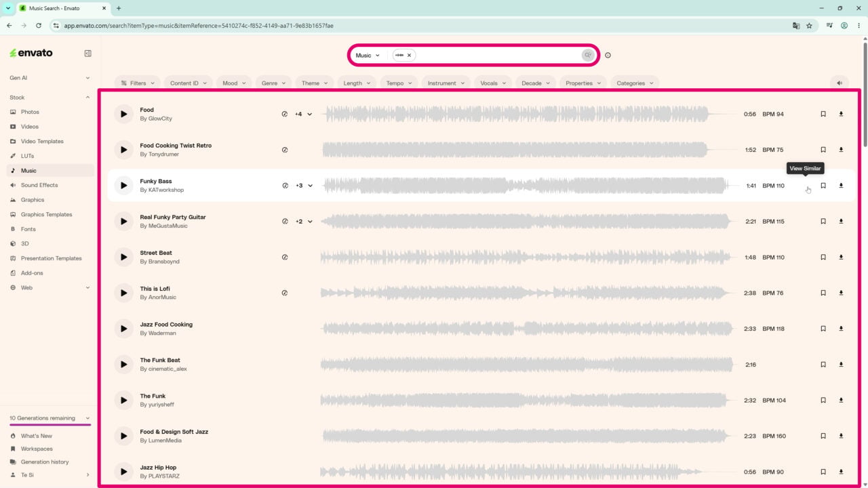Viewport: 868px width, 488px height.
Task: Open the Categories filter dropdown
Action: pyautogui.click(x=635, y=83)
